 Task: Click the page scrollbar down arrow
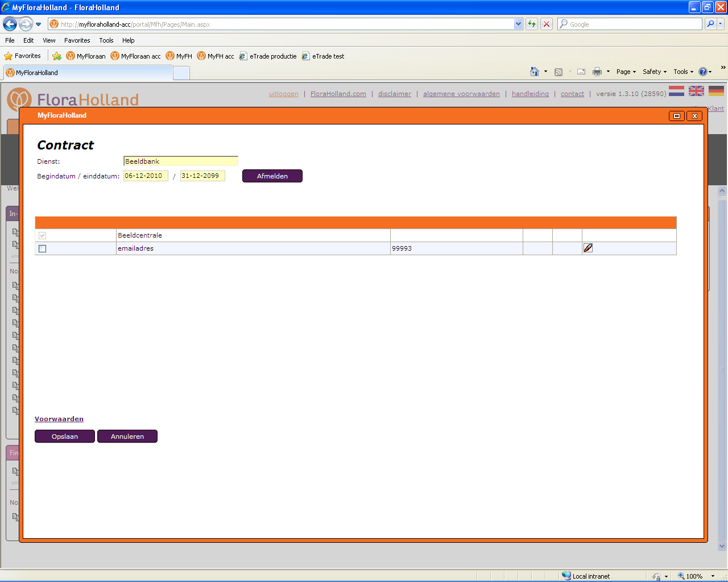click(x=722, y=546)
